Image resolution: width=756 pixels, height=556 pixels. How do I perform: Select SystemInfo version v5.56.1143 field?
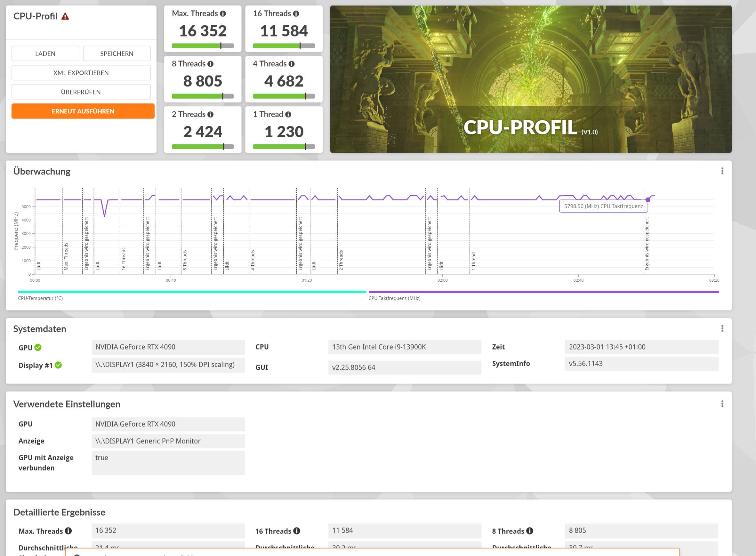642,364
